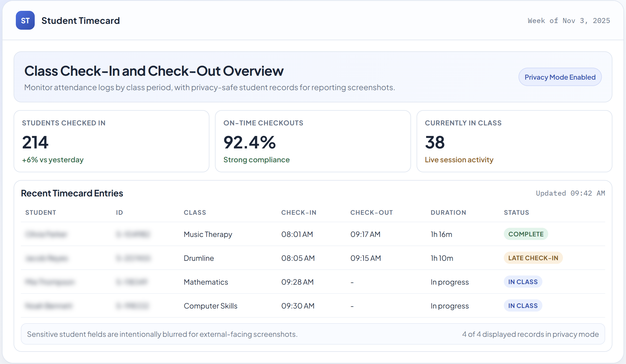Viewport: 626px width, 364px height.
Task: Click the LATE CHECK-IN badge on the Drumline row
Action: (533, 258)
